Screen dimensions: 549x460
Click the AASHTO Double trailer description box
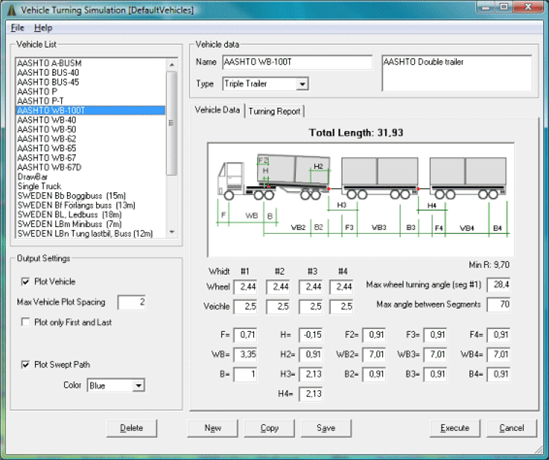[x=457, y=73]
